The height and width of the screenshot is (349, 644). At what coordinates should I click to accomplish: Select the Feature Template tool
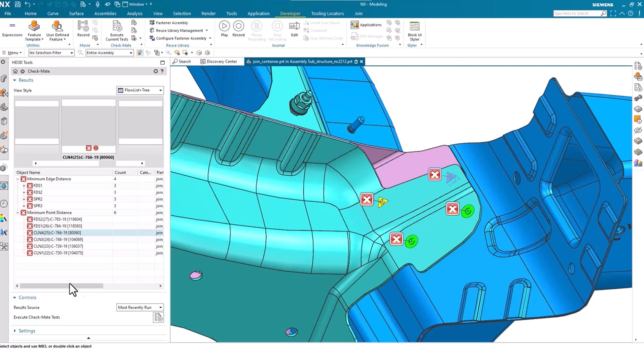coord(34,30)
